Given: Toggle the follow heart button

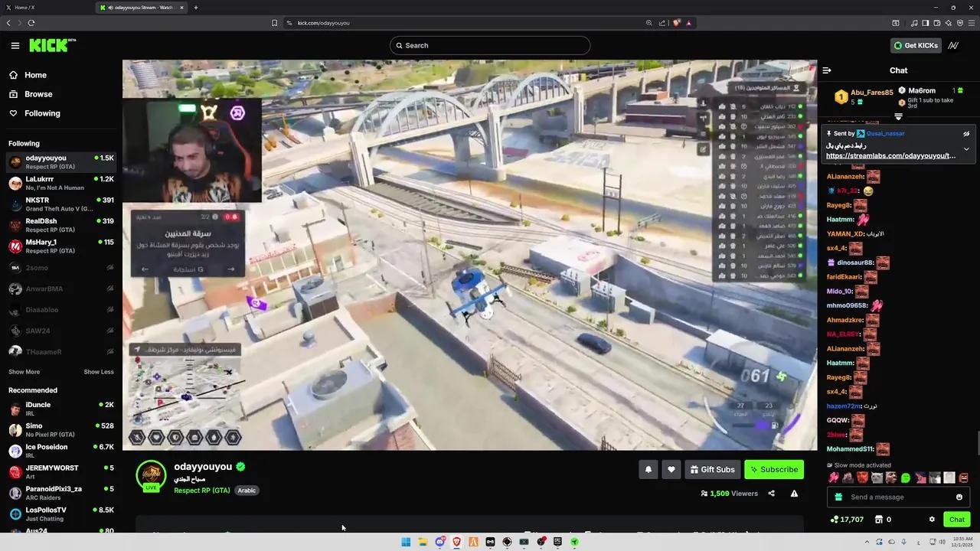Looking at the screenshot, I should point(671,469).
